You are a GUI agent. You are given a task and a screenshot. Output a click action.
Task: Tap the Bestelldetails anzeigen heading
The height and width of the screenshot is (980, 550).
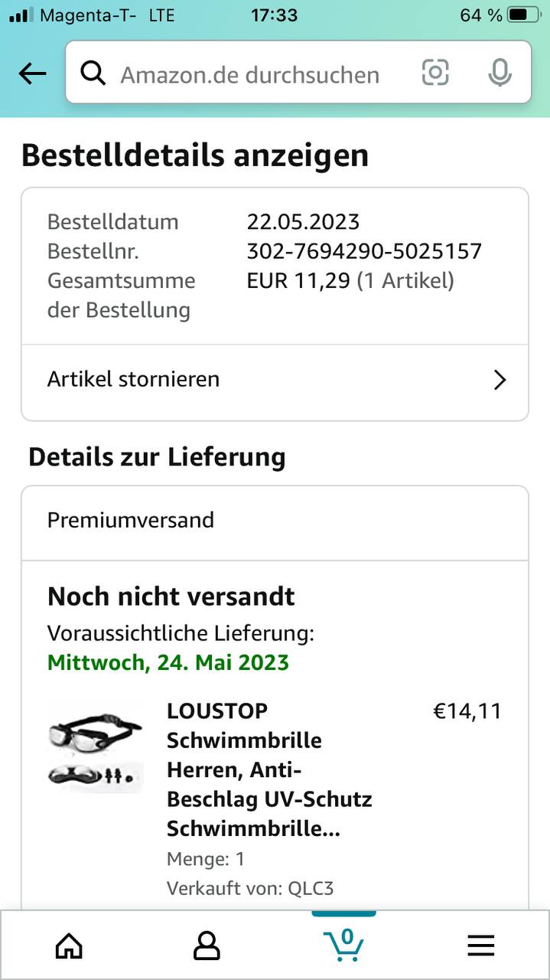195,155
